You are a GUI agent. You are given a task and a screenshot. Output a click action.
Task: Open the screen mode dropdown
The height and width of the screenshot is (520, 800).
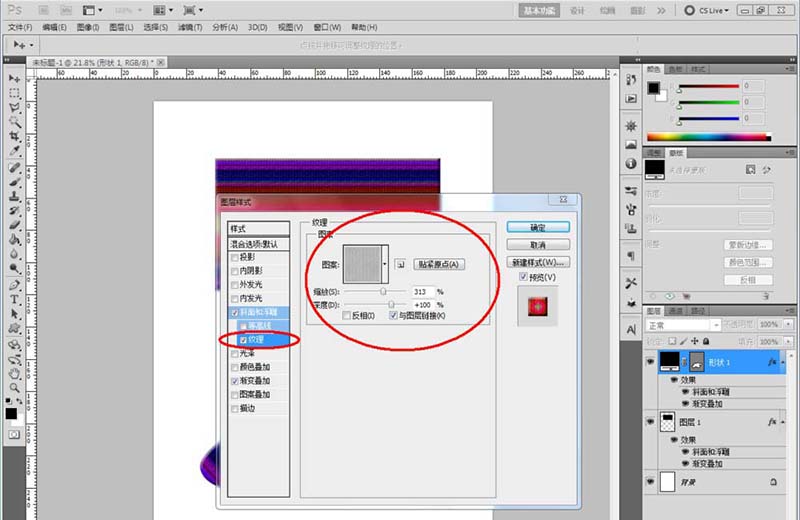[x=193, y=10]
